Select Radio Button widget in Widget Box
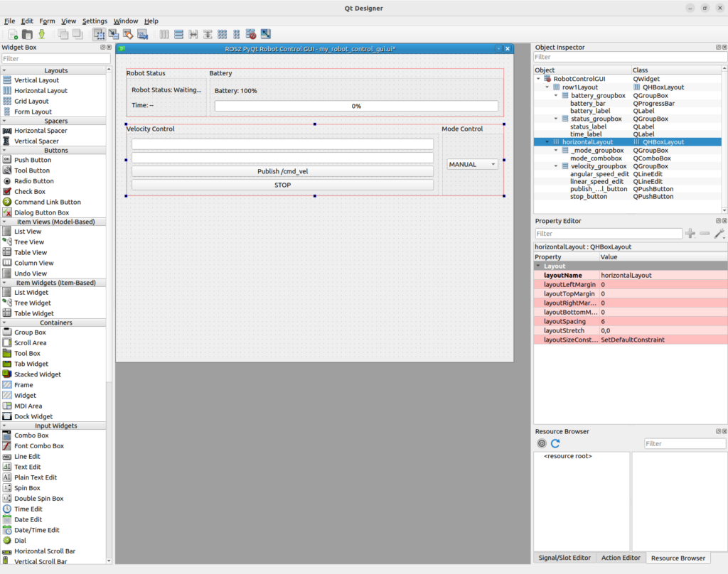The image size is (728, 574). (34, 181)
